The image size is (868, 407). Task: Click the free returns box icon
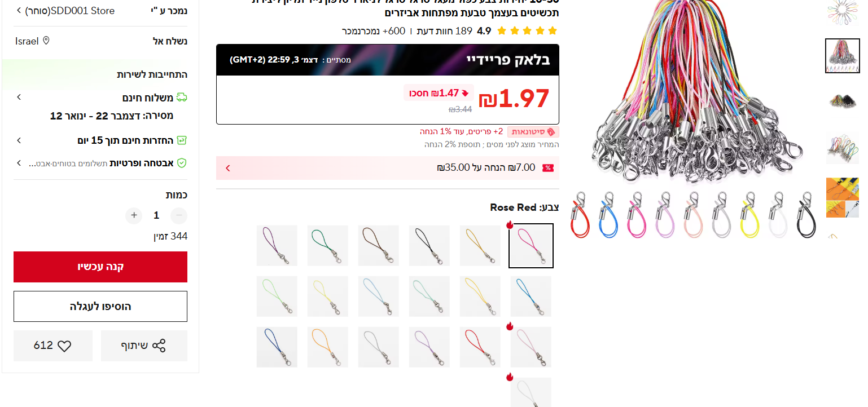click(182, 140)
